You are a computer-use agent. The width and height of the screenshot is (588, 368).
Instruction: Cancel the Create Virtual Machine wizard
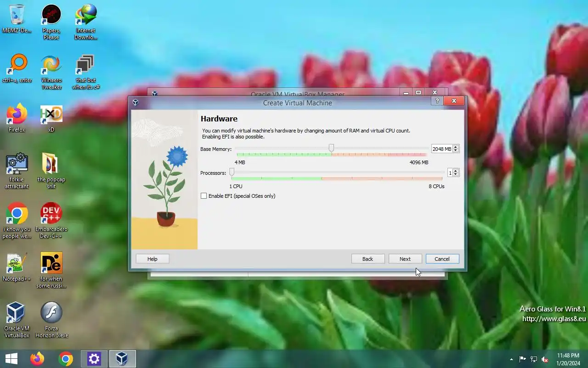(x=442, y=259)
